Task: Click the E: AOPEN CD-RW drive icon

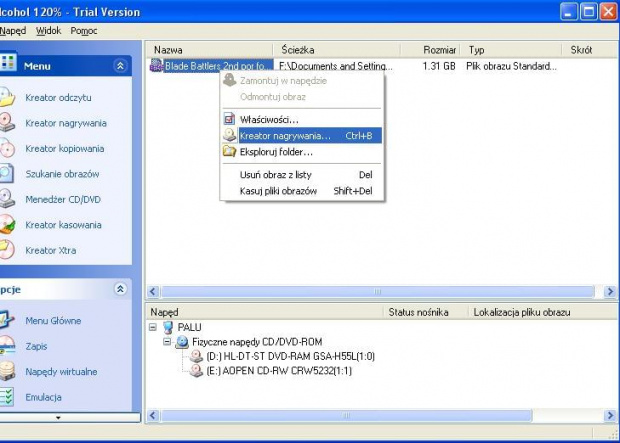Action: 196,371
